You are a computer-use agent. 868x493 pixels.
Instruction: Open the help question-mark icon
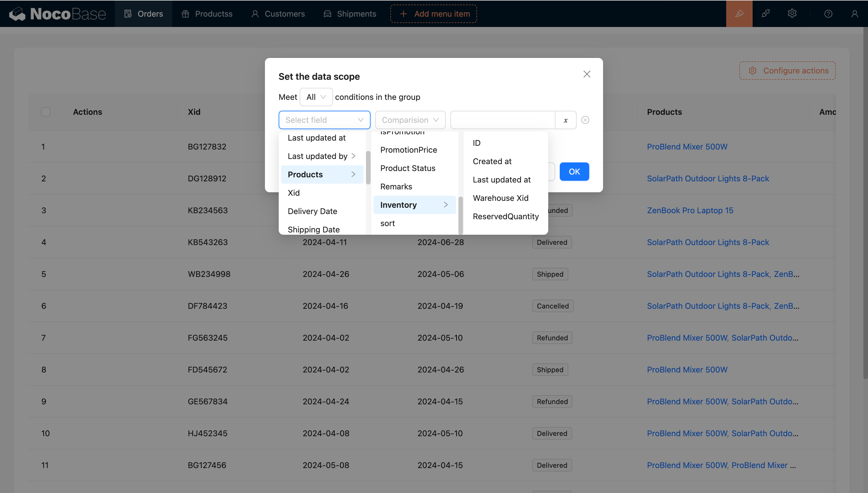828,13
